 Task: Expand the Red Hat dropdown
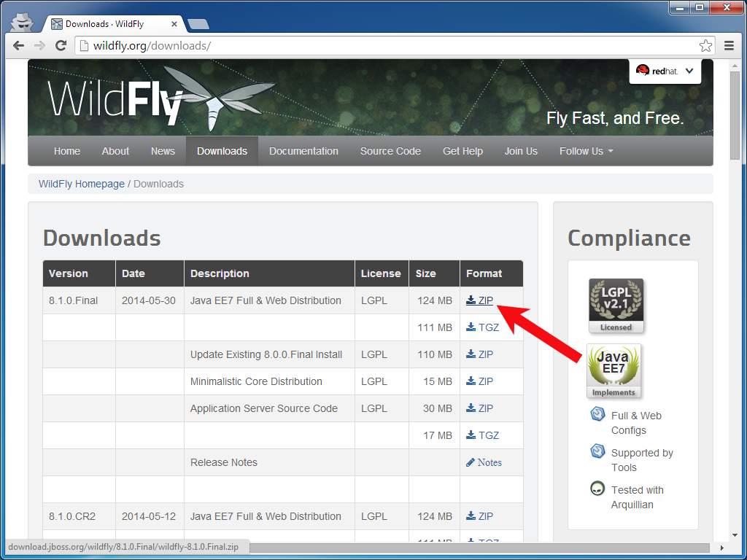(x=665, y=71)
